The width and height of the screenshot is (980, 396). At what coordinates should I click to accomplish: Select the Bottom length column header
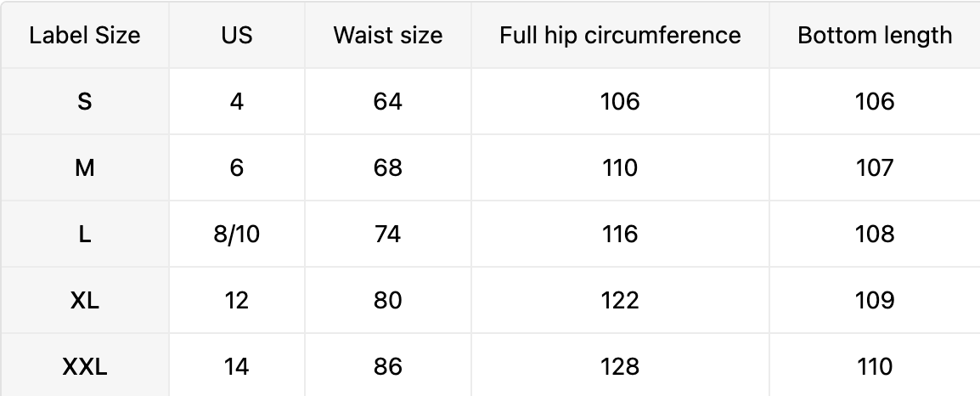click(x=875, y=36)
